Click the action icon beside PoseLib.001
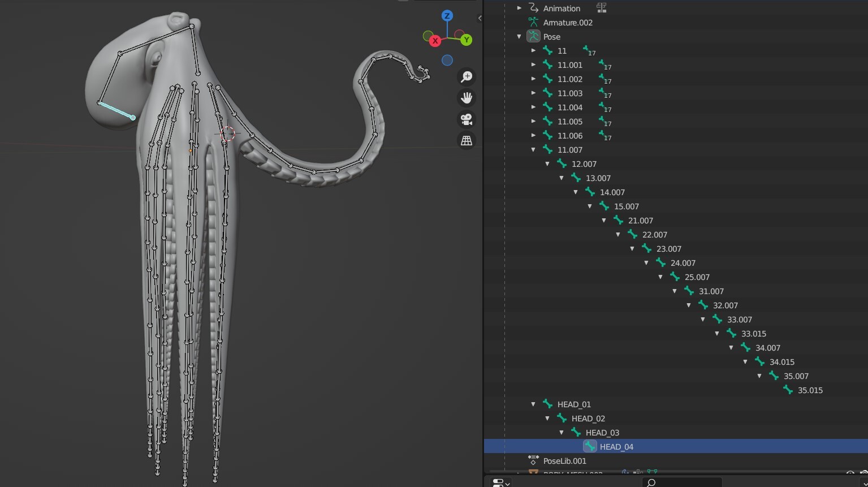Image resolution: width=868 pixels, height=487 pixels. tap(532, 460)
